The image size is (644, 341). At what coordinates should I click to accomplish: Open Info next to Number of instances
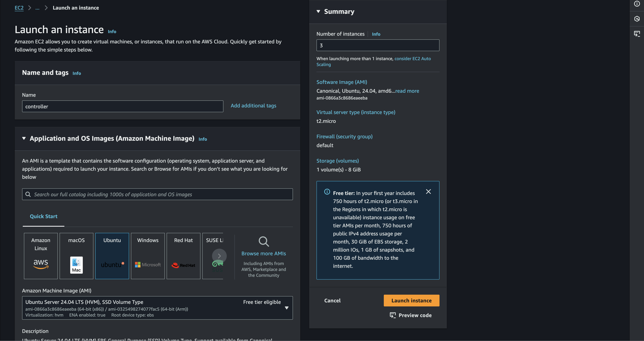[x=376, y=34]
